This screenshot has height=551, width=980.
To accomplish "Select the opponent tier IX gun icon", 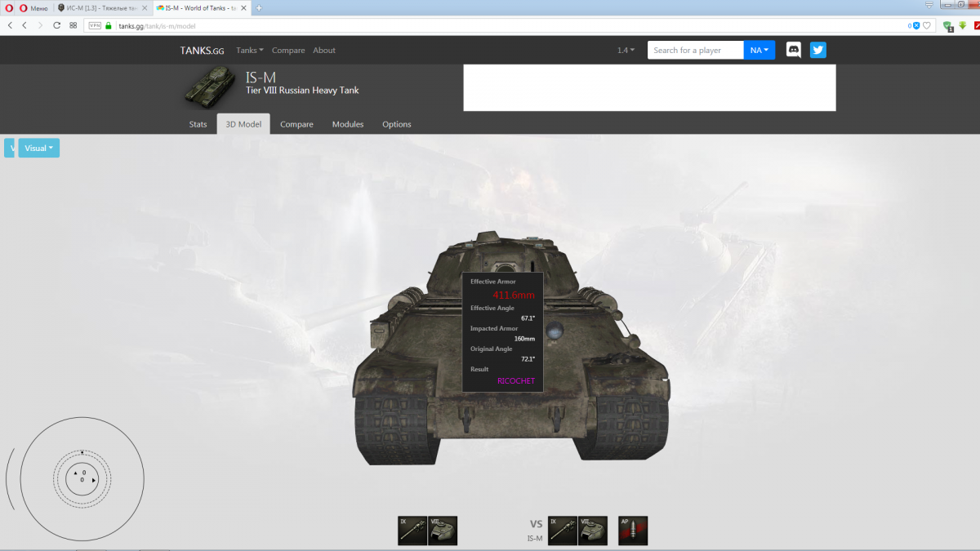I will [563, 531].
